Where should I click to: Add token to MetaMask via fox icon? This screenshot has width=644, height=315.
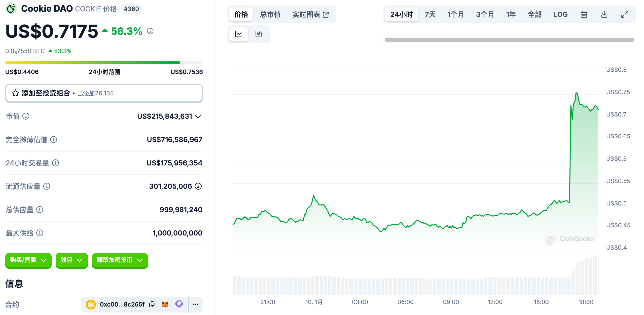coord(165,304)
